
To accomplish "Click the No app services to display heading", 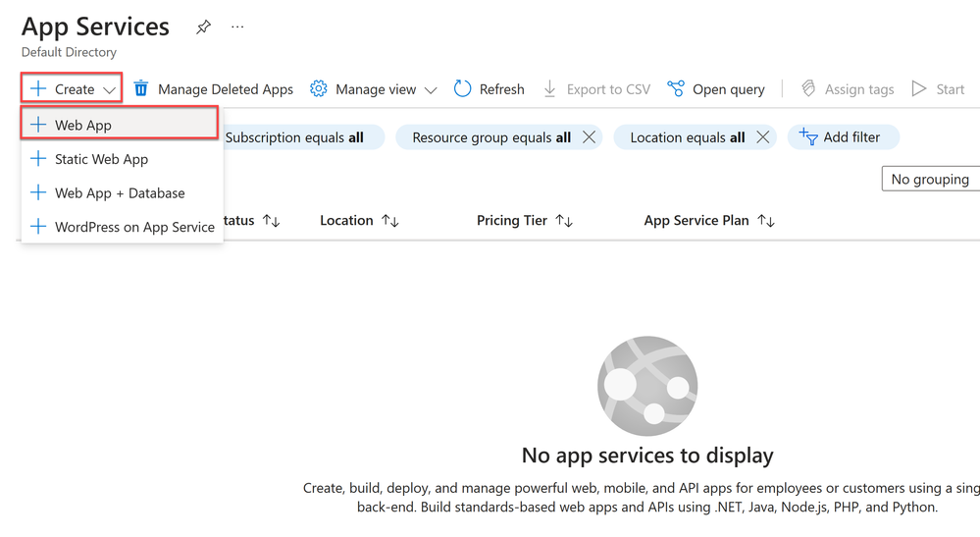I will pos(647,456).
